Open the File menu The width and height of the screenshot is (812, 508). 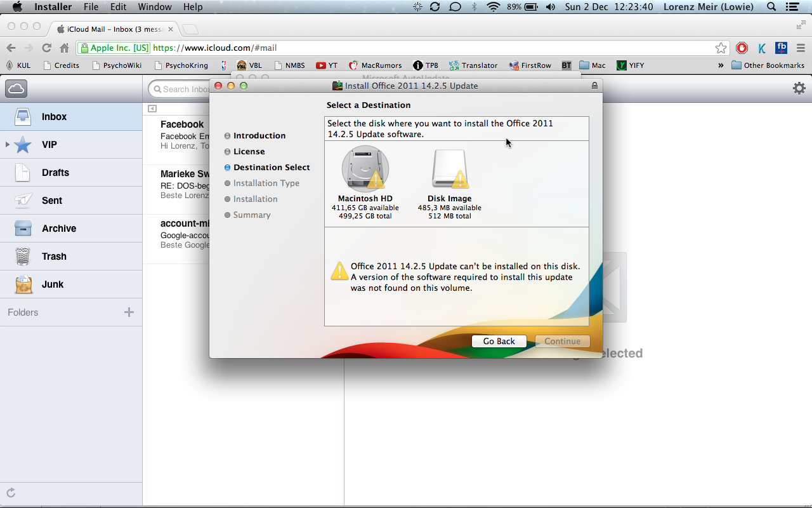click(x=91, y=7)
